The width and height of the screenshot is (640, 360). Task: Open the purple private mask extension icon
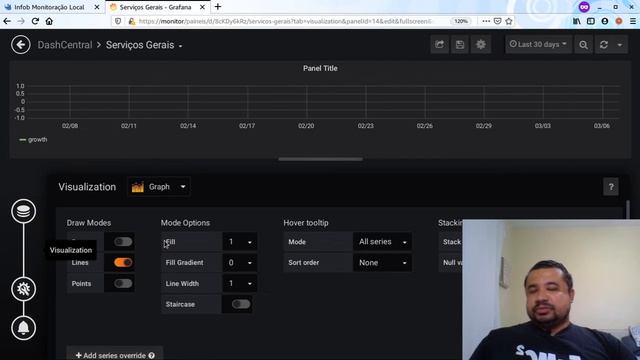(584, 7)
